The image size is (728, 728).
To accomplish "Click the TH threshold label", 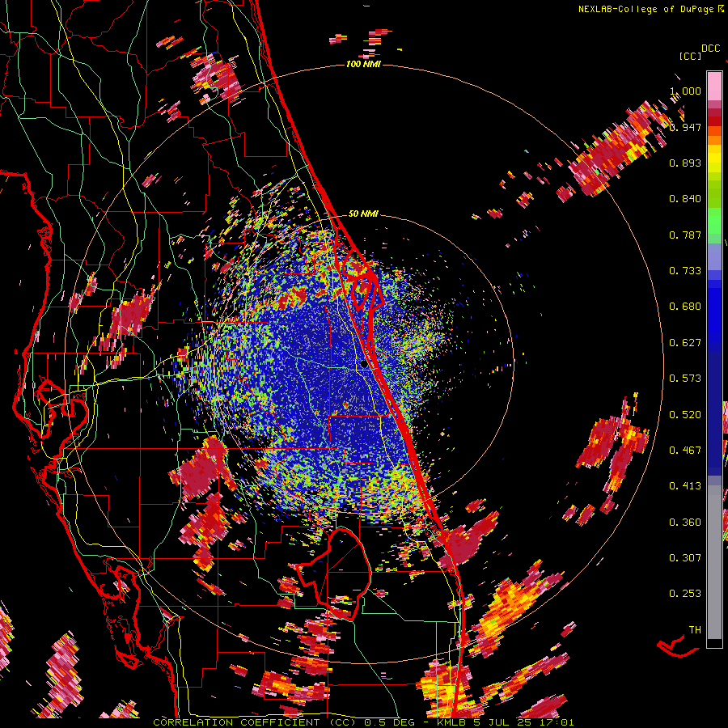I will click(695, 630).
